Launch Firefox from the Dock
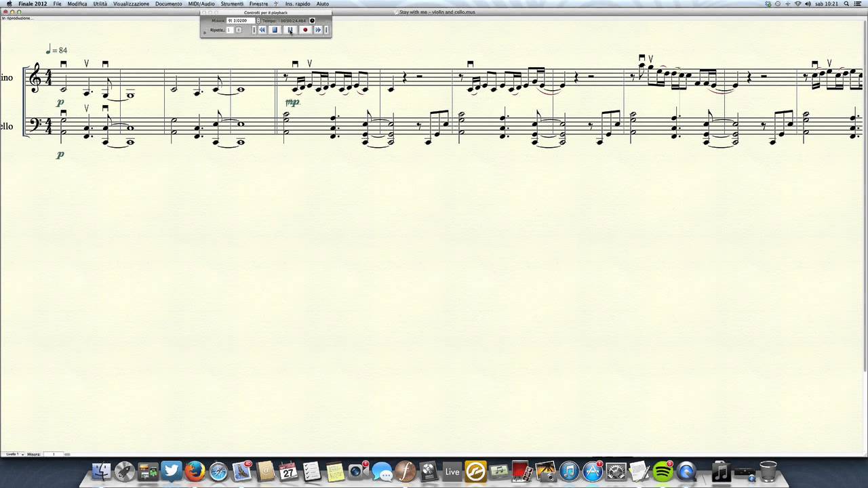The image size is (868, 488). click(195, 471)
